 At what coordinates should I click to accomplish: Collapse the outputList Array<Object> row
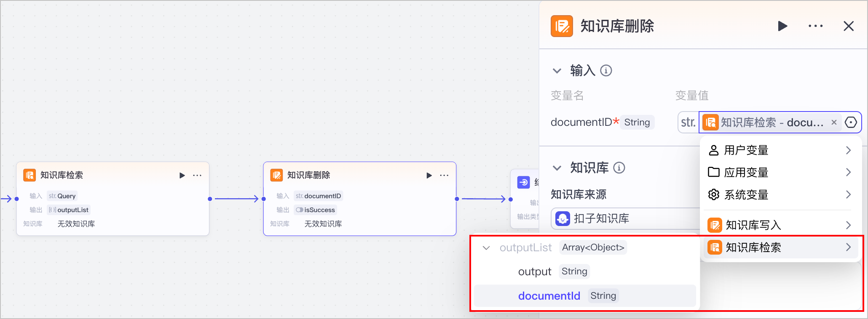click(486, 248)
